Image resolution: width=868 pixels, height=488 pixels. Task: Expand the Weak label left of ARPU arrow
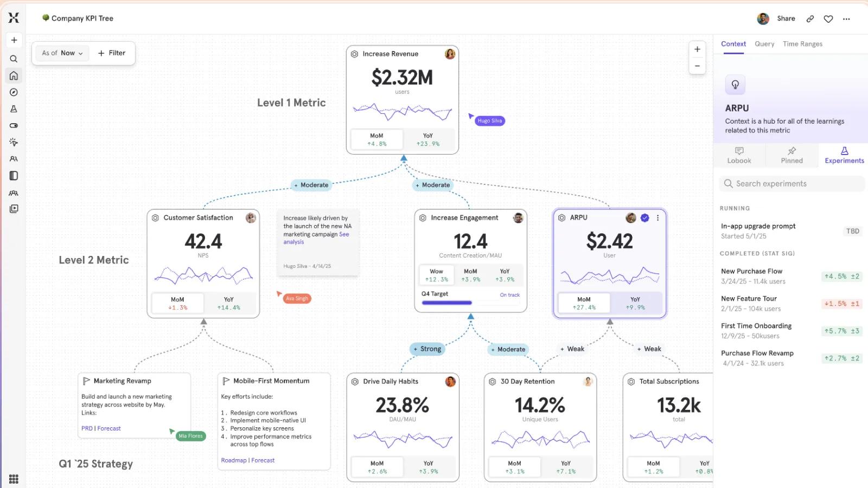point(572,349)
